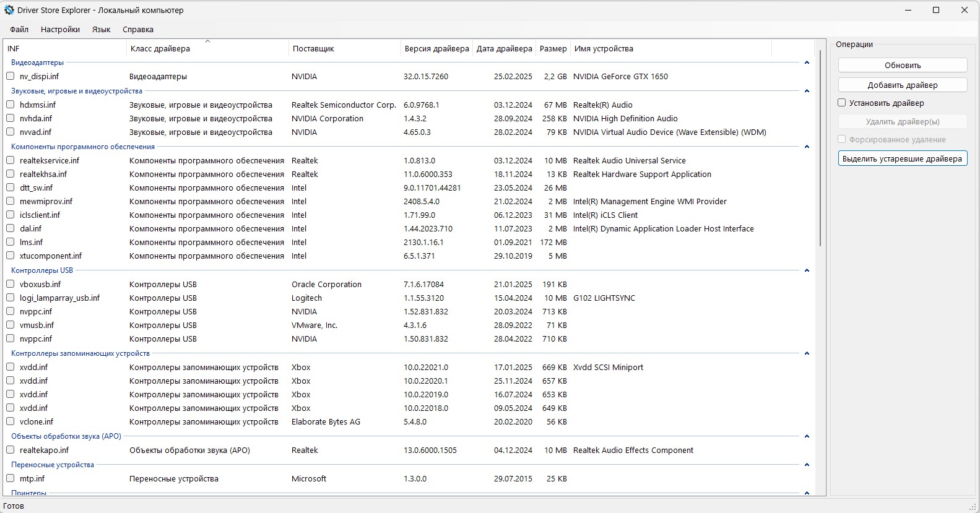Click the driver list vertical scrollbar
The height and width of the screenshot is (513, 980).
click(x=820, y=149)
